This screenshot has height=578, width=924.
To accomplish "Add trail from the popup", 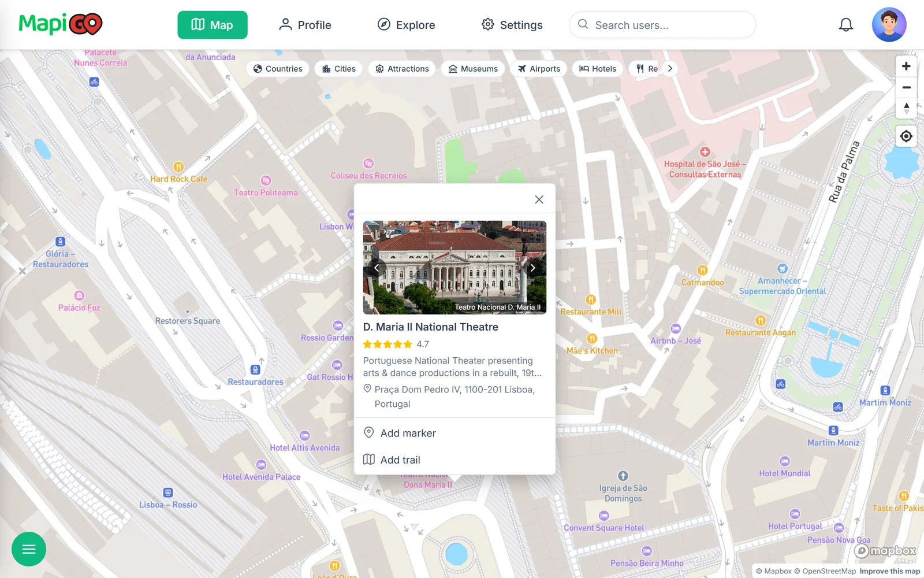I will tap(454, 460).
